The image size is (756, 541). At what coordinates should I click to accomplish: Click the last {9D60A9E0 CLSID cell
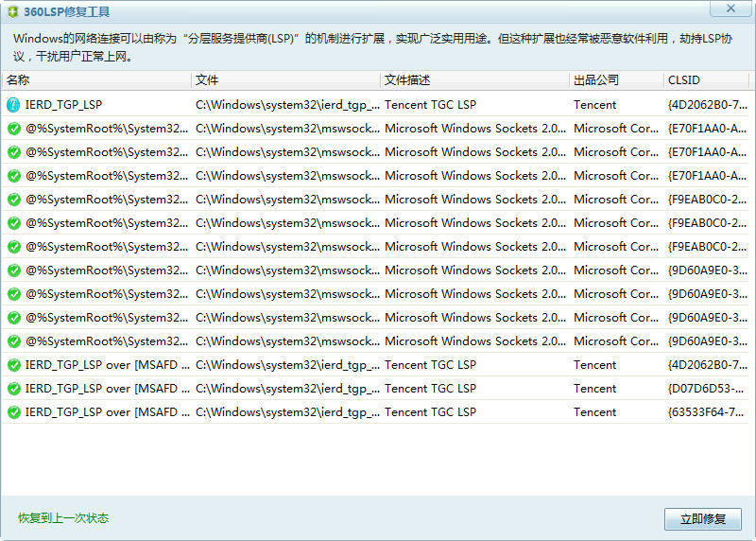click(707, 341)
